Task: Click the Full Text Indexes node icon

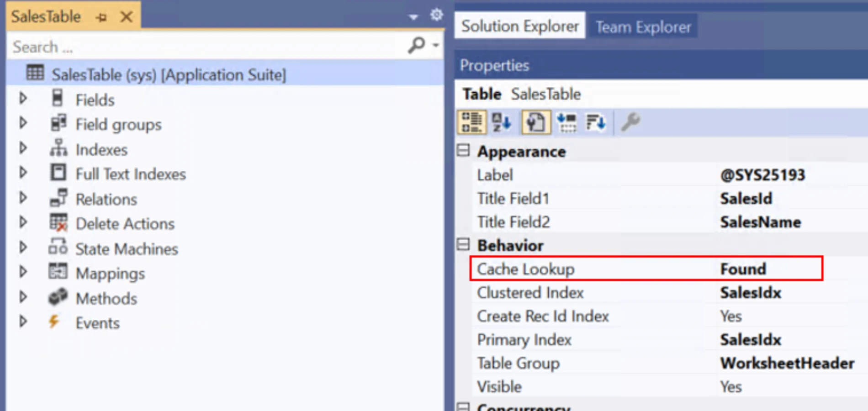Action: (x=58, y=173)
